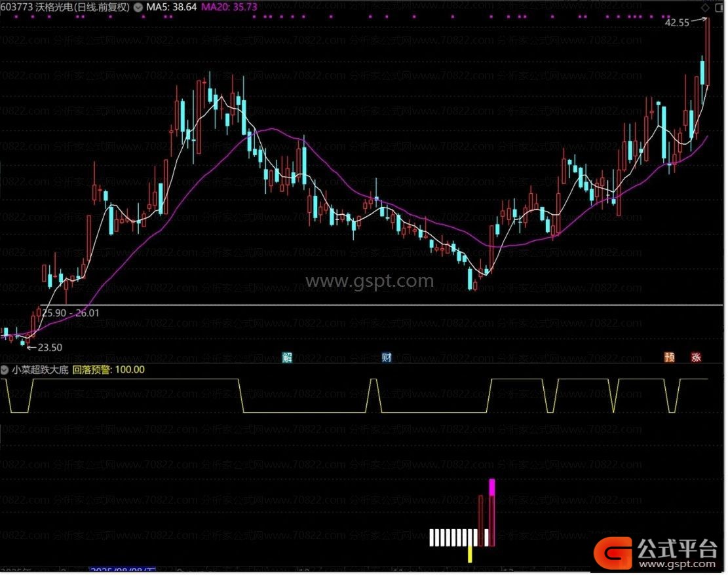This screenshot has width=728, height=575.
Task: Click the 解 event marker icon
Action: coord(287,358)
